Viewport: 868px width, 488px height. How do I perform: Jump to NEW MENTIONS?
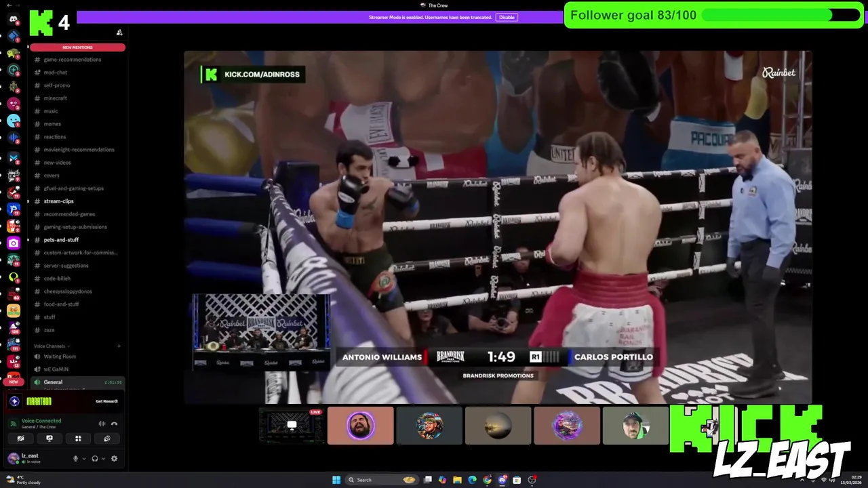pyautogui.click(x=77, y=47)
